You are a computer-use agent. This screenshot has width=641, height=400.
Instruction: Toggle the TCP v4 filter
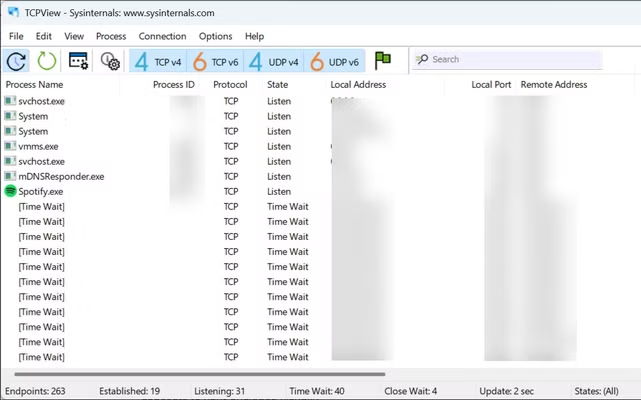(158, 61)
